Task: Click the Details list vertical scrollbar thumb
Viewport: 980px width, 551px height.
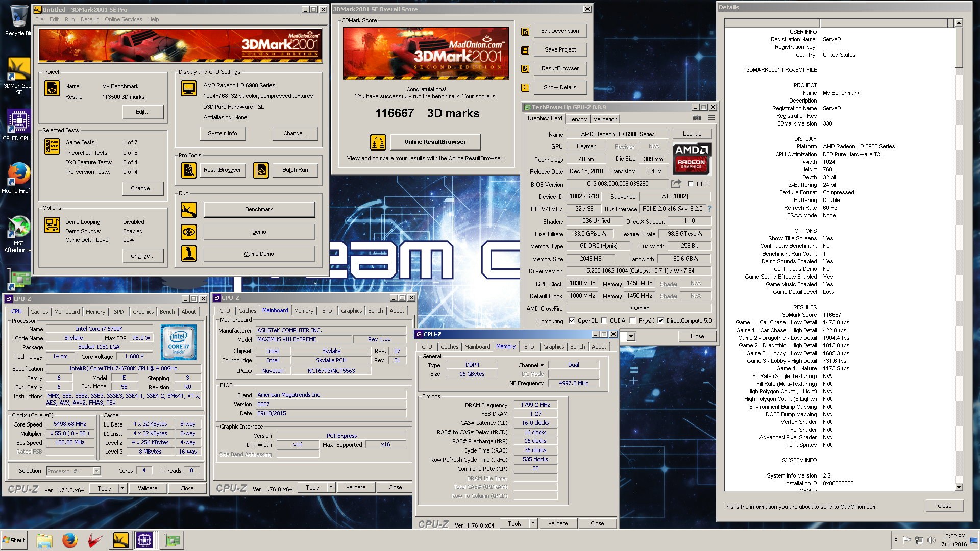Action: (959, 47)
